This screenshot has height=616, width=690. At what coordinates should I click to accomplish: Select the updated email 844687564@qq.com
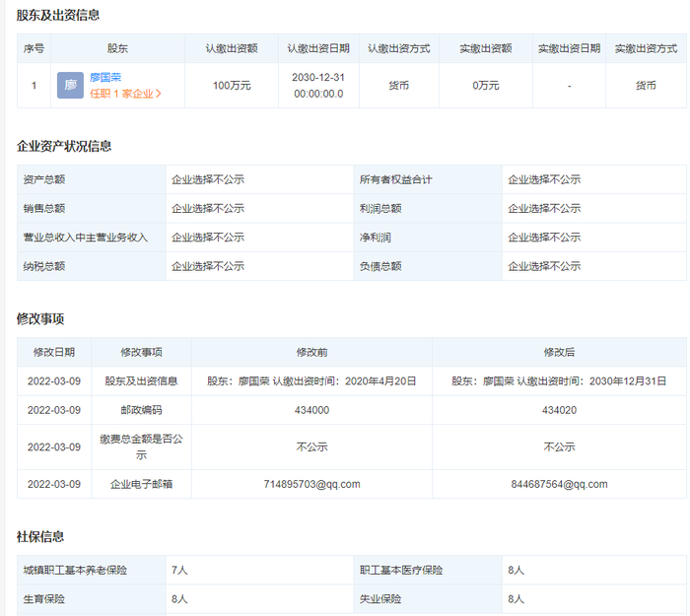click(x=559, y=484)
